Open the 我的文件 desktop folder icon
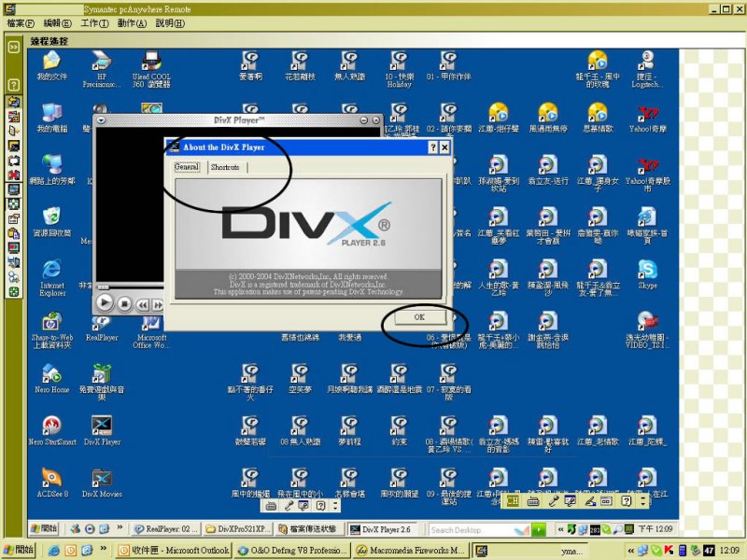This screenshot has width=747, height=560. (x=52, y=65)
